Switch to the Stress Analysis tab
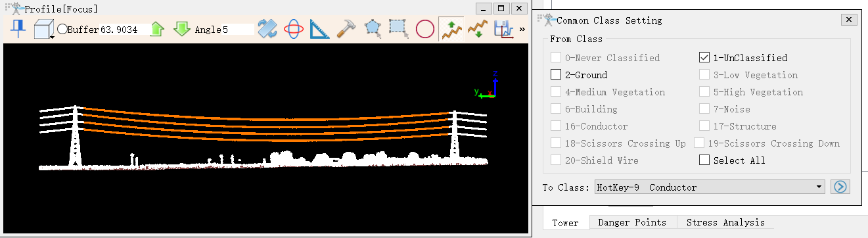Viewport: 868px width, 238px height. pyautogui.click(x=725, y=223)
